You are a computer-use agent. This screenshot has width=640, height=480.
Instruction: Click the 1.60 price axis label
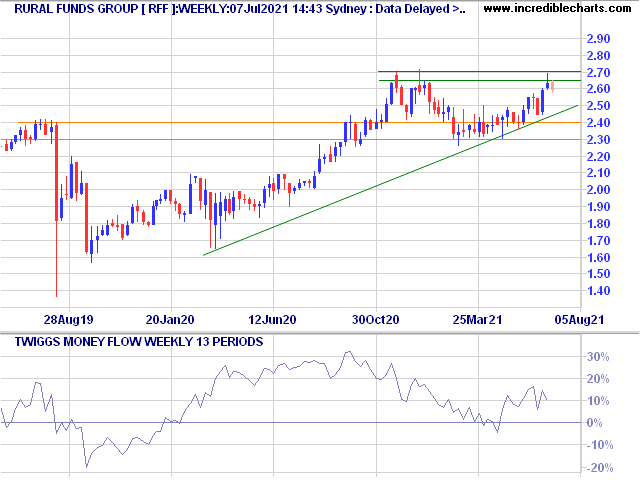[x=598, y=258]
